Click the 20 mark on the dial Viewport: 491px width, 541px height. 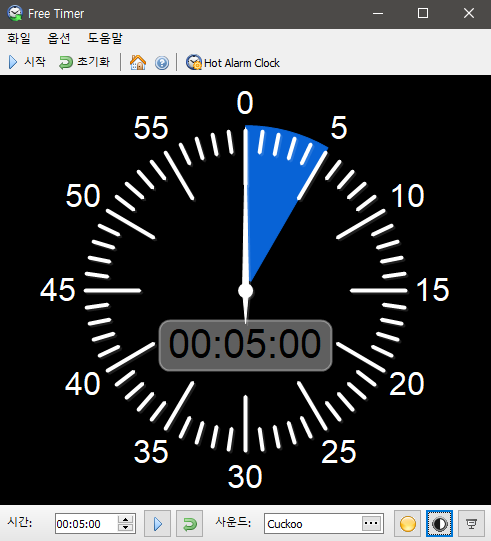click(x=407, y=383)
